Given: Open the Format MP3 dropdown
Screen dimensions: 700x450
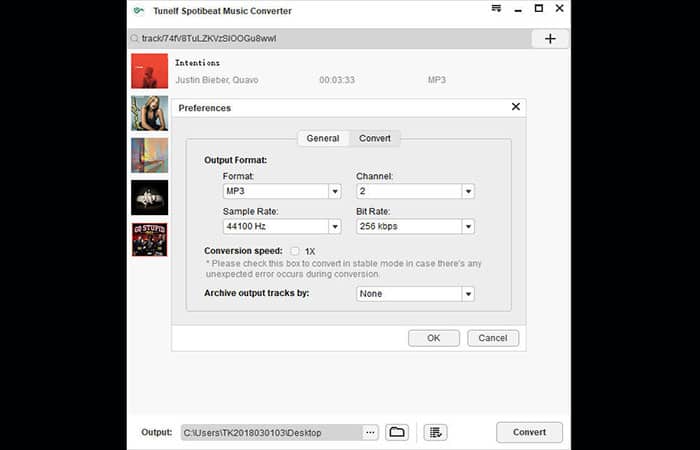Looking at the screenshot, I should (x=282, y=191).
